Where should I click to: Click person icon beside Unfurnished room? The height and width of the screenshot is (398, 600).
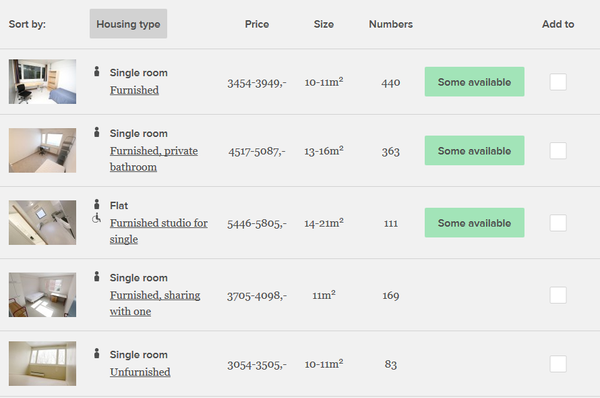pyautogui.click(x=97, y=353)
